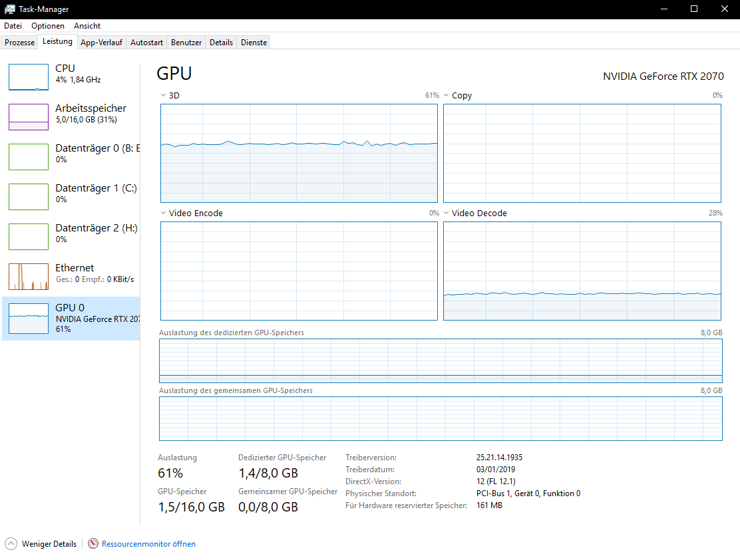Open the Dienste tab

254,43
